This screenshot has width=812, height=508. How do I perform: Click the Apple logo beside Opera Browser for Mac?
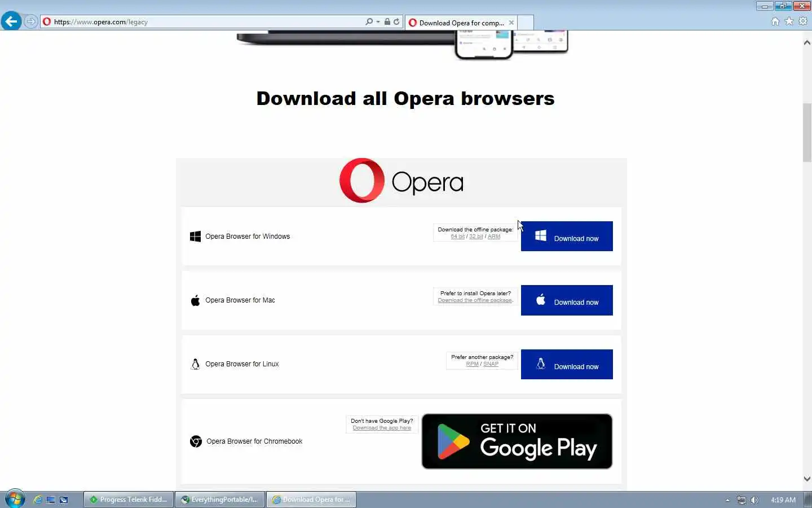click(195, 300)
